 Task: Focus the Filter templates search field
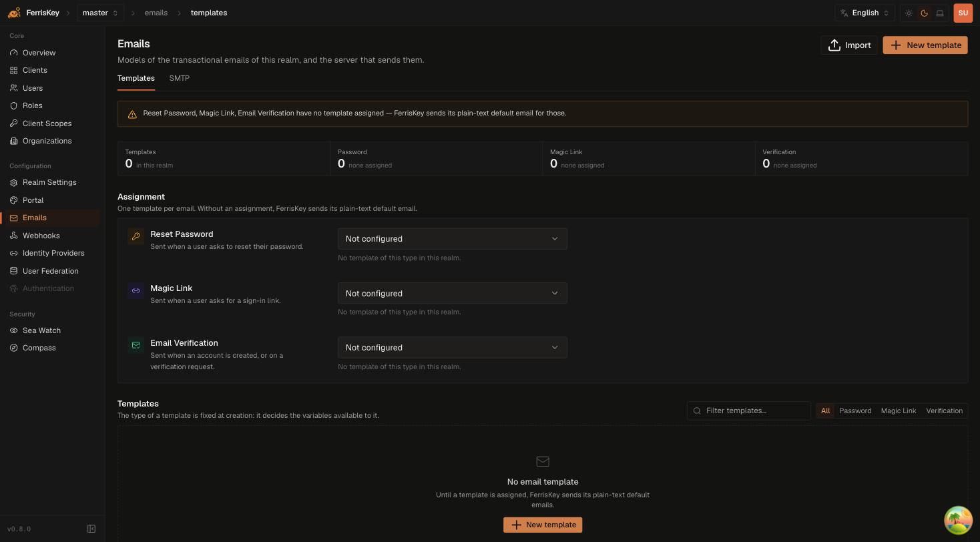pyautogui.click(x=749, y=411)
